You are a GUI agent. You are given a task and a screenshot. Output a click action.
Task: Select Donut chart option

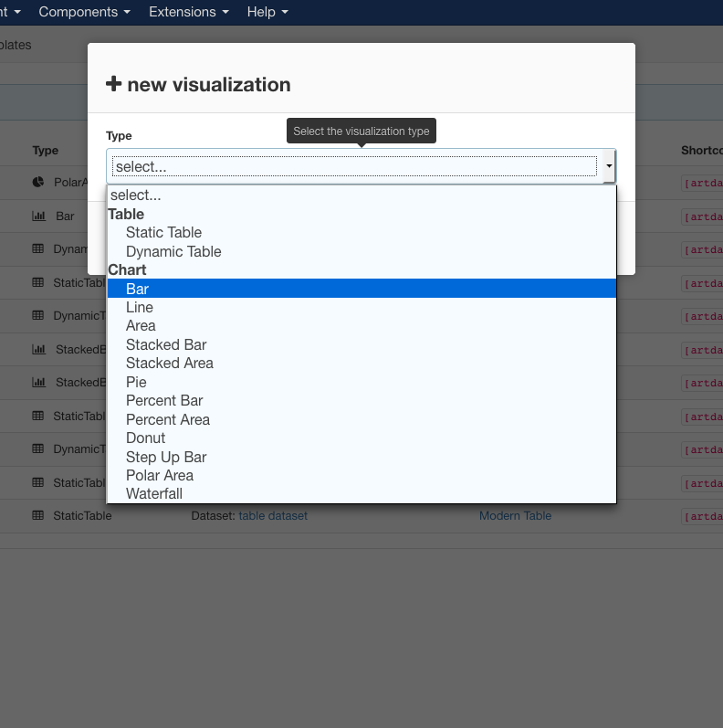(x=361, y=438)
